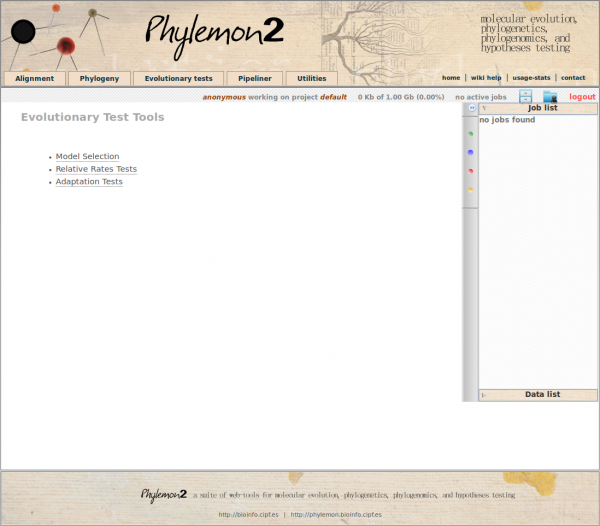
Task: Open the Relative Rates Tests link
Action: click(96, 169)
